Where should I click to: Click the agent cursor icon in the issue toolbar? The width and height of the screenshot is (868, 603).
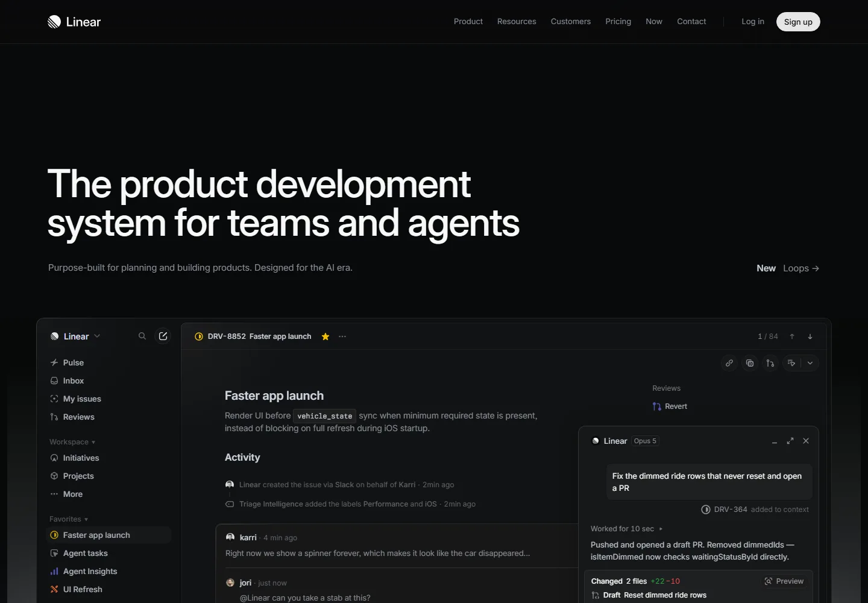(791, 363)
